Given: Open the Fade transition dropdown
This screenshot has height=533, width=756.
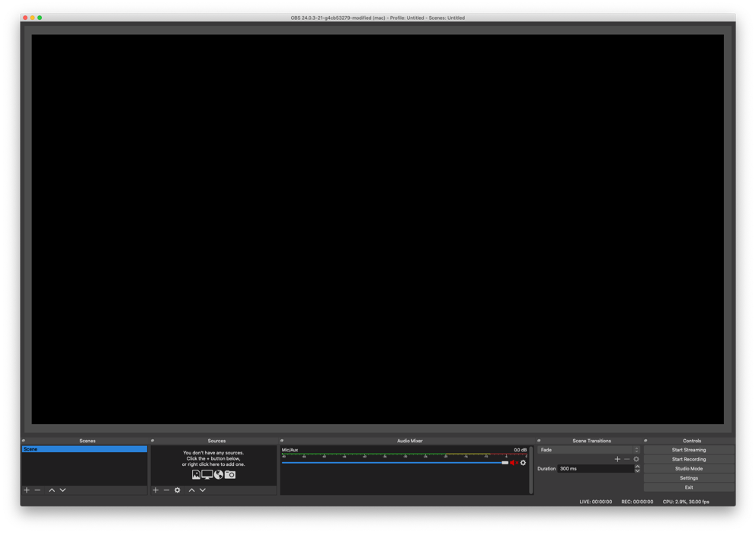Looking at the screenshot, I should [588, 450].
